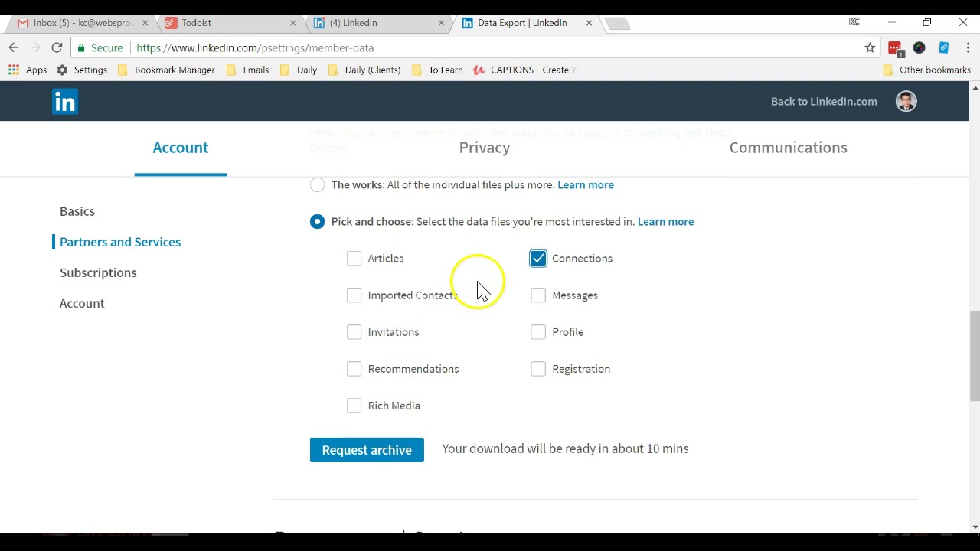Open Other bookmarks folder
The width and height of the screenshot is (980, 551).
[926, 70]
